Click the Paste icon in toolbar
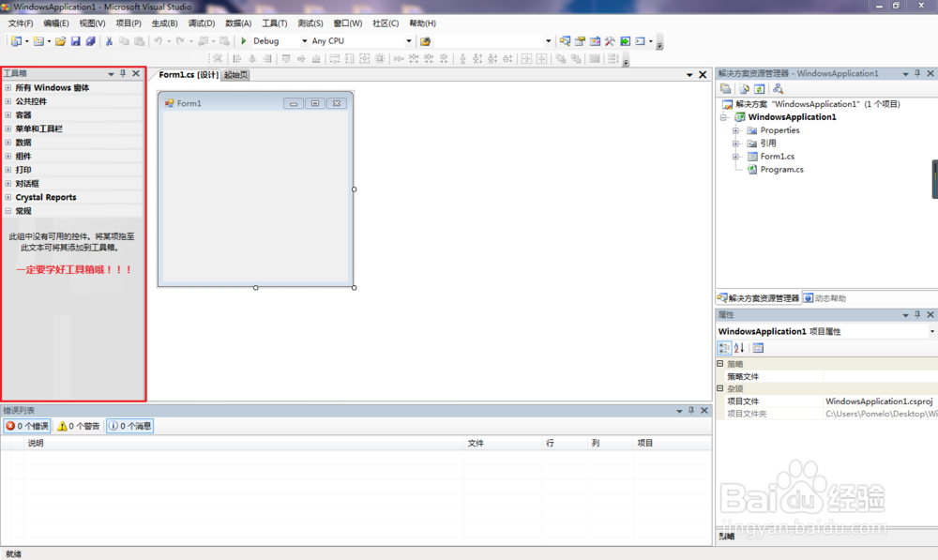The width and height of the screenshot is (938, 560). click(140, 41)
